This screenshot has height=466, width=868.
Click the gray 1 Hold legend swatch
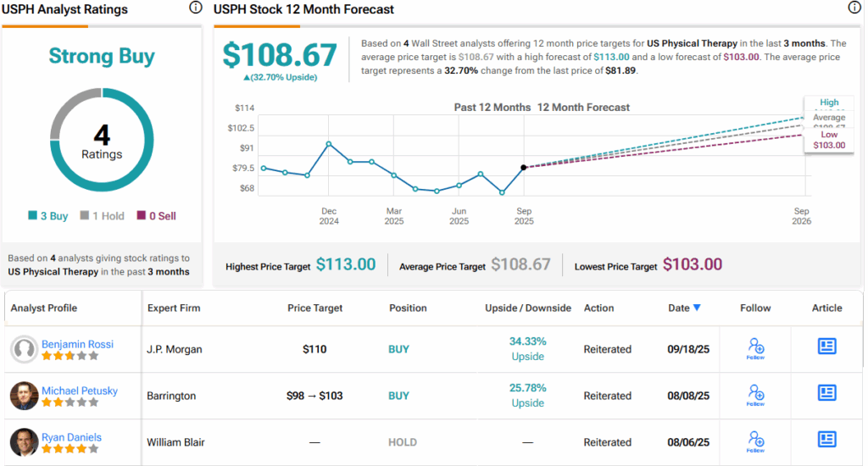coord(85,216)
